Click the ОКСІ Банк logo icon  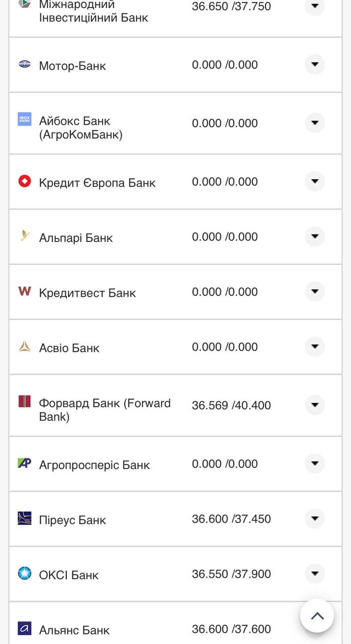[x=25, y=573]
